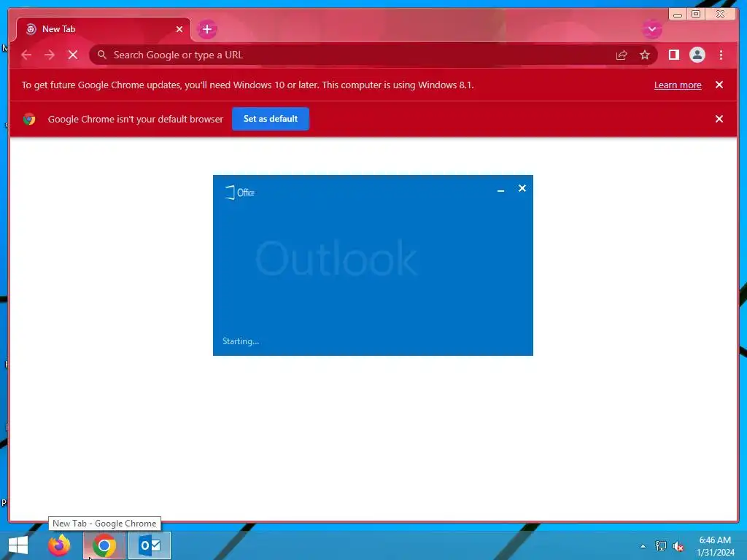Focus the Search Google or type a URL box
The width and height of the screenshot is (747, 560).
pos(373,55)
